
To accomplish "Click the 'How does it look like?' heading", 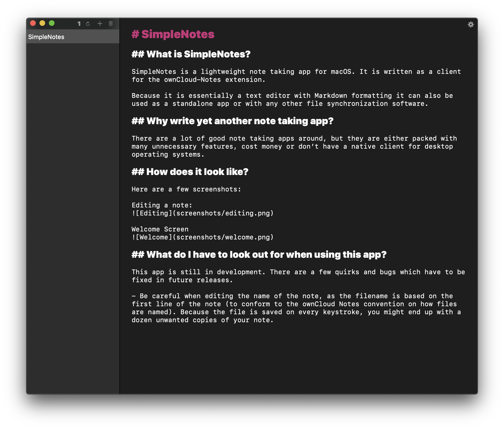I will click(x=190, y=172).
